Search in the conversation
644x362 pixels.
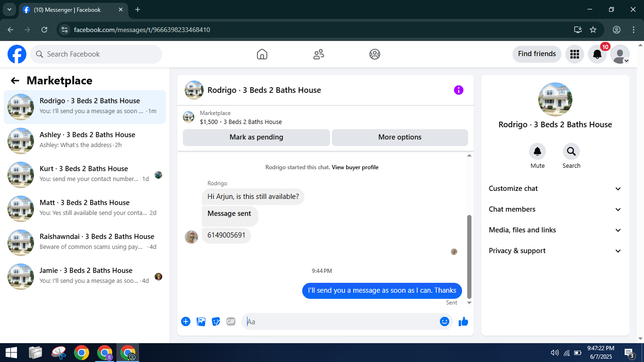[571, 151]
